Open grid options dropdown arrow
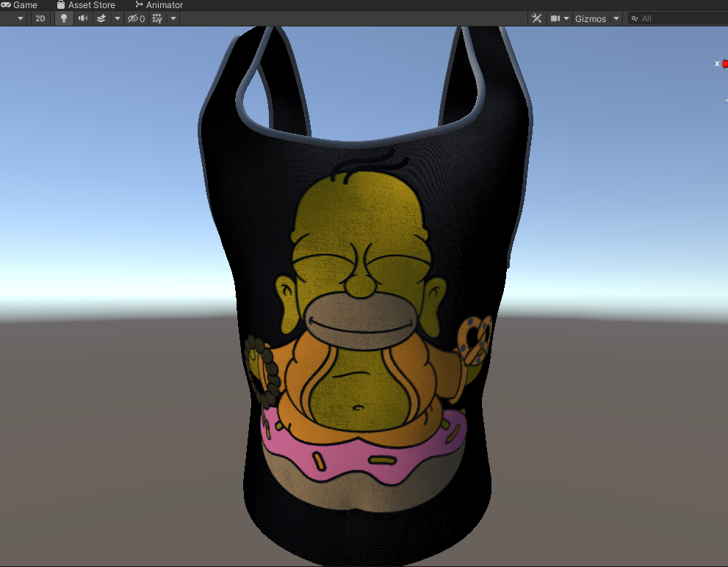 pyautogui.click(x=173, y=18)
